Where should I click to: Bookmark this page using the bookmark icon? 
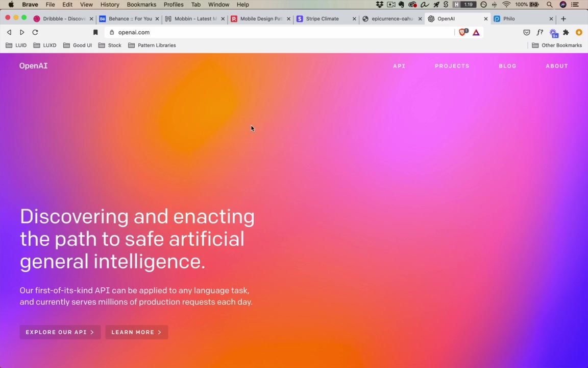95,32
